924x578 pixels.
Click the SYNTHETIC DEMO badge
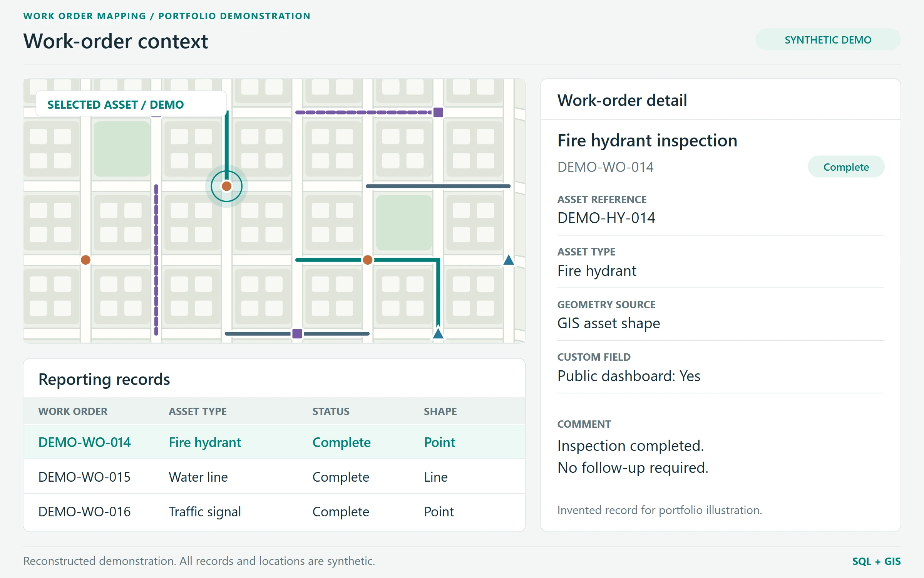click(x=828, y=39)
